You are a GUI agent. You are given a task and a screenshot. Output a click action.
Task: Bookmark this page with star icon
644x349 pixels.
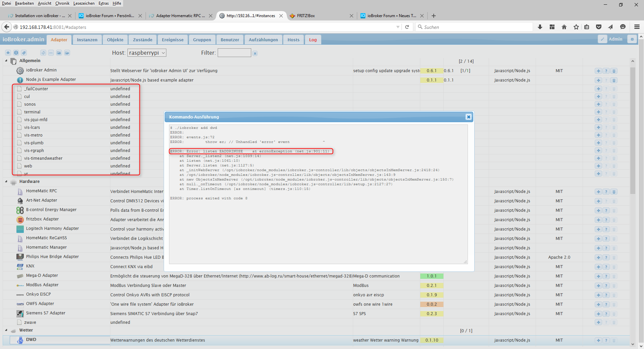point(576,27)
